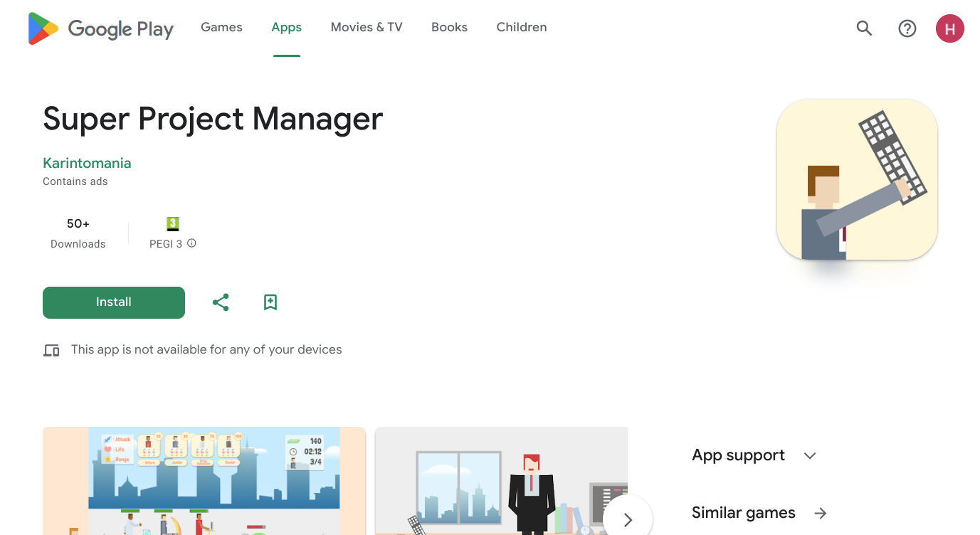Open the Karintomania developer page
Viewport: 980px width, 535px height.
coord(87,163)
